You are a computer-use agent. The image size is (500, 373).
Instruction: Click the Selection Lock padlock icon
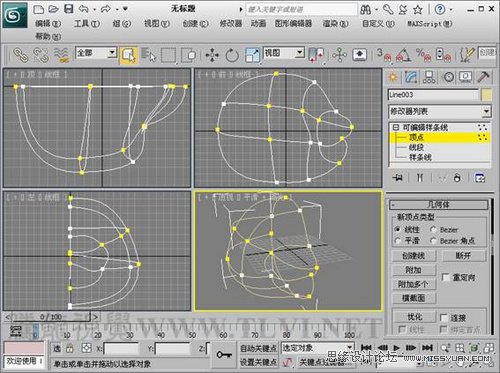69,349
